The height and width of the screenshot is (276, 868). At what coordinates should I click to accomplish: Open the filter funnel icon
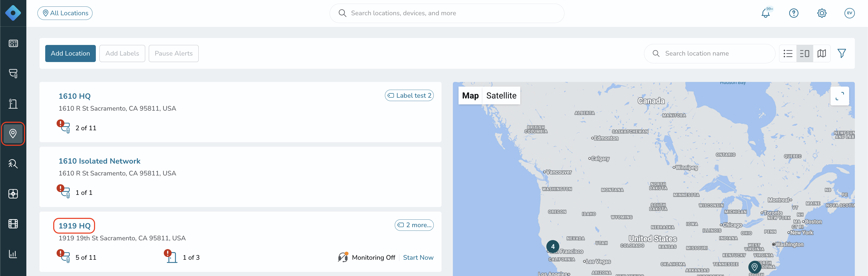[x=842, y=53]
